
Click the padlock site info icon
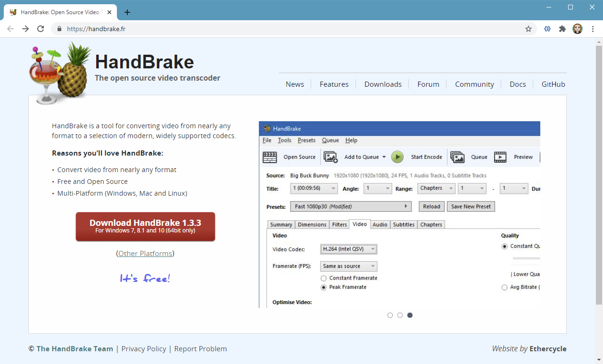(x=59, y=29)
